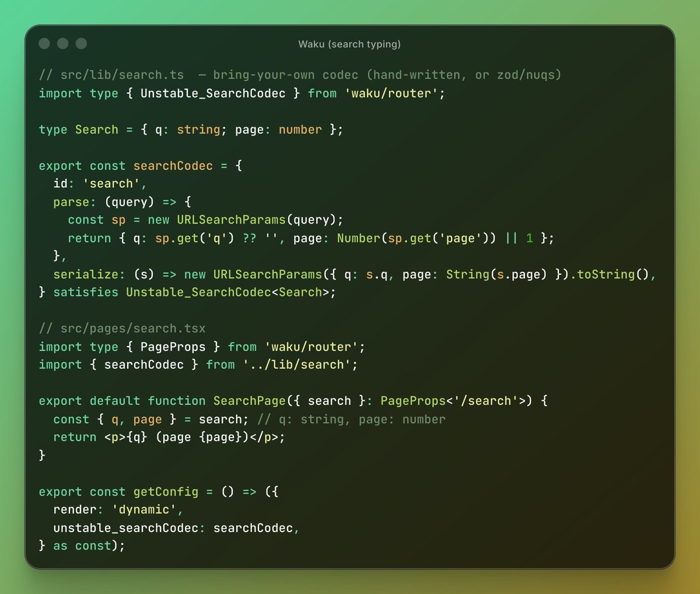Click the comment '// src/pages/search.tsx'
700x594 pixels.
pyautogui.click(x=123, y=328)
